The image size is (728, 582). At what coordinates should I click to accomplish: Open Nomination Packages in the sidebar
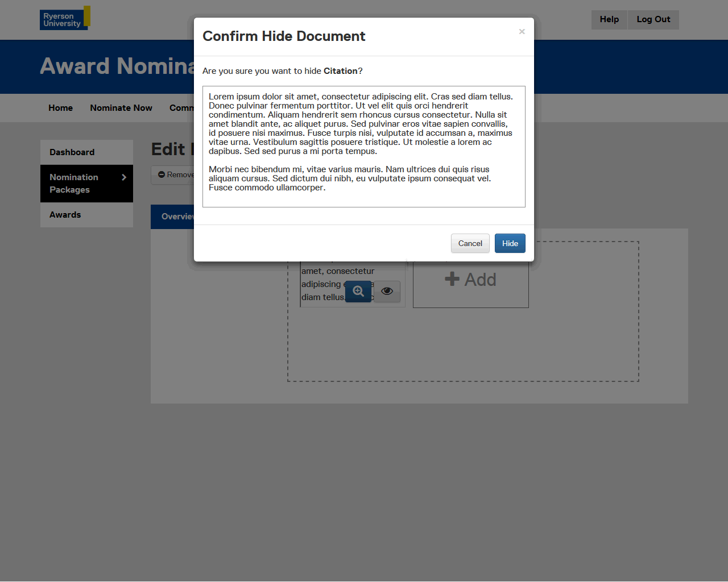[x=74, y=183]
